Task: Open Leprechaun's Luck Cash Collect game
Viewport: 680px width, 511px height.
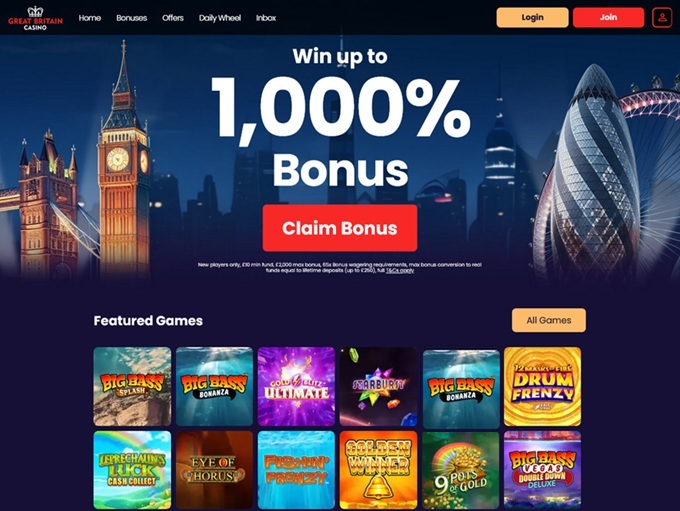Action: [132, 470]
